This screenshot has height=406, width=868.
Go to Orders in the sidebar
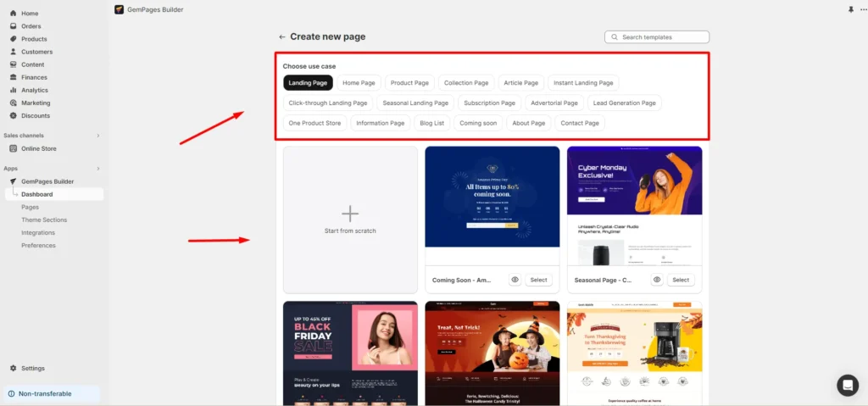[31, 26]
